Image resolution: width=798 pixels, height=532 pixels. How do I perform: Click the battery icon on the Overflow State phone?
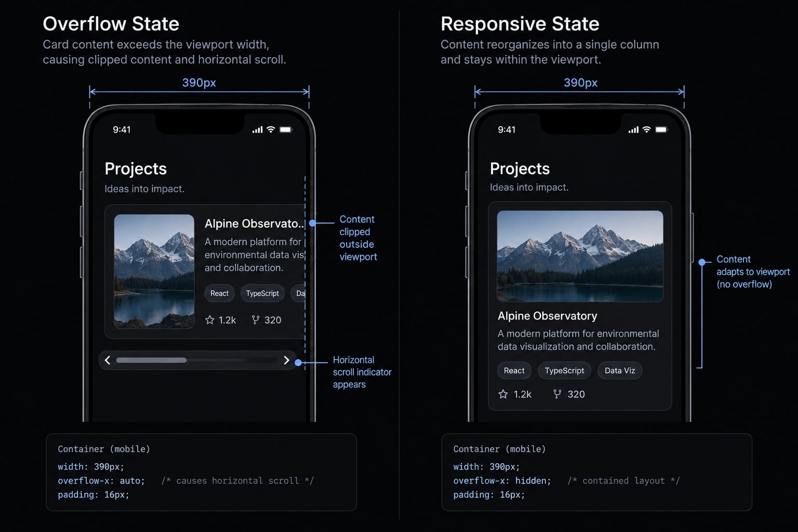click(286, 129)
